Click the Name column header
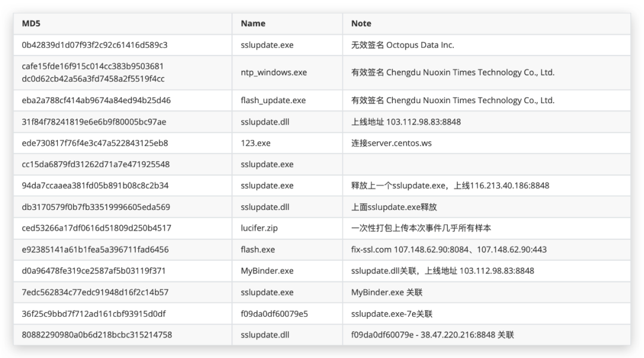Image resolution: width=644 pixels, height=358 pixels. pyautogui.click(x=253, y=23)
